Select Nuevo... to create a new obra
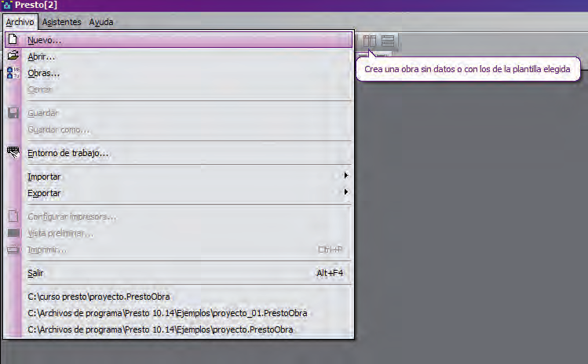Viewport: 588px width, 364px height. (178, 40)
